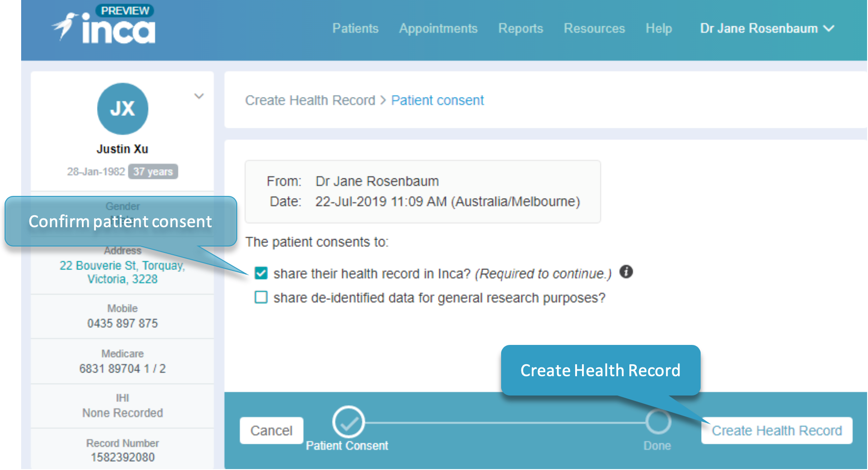
Task: Click the Medicare number 6831 89704 1 / 2
Action: 122,368
